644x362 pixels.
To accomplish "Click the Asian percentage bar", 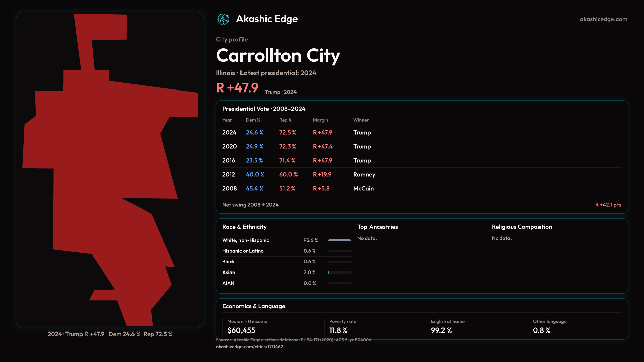I will (339, 273).
